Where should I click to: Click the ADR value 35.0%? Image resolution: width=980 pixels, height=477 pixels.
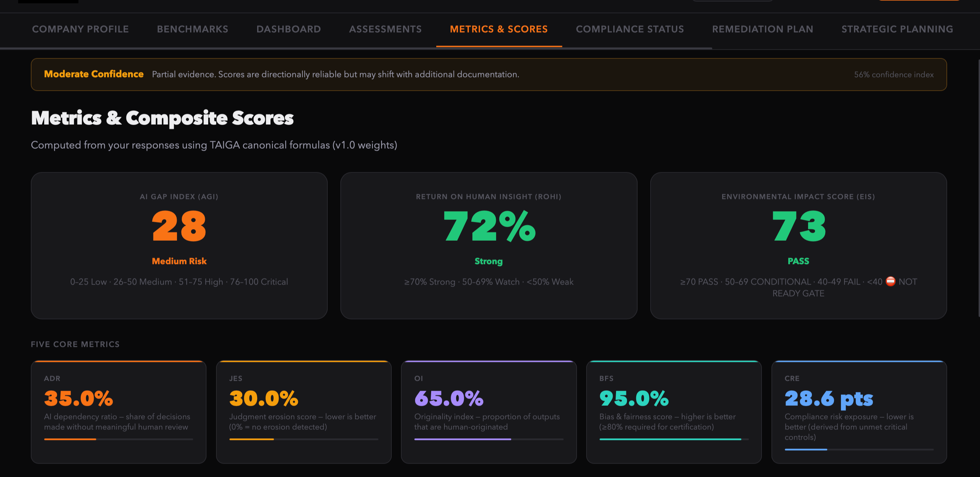tap(78, 399)
